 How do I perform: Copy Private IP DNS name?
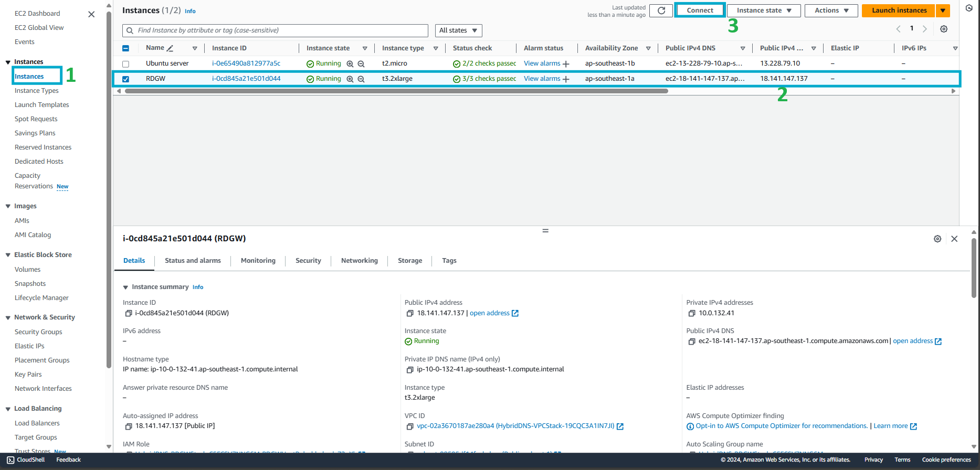pyautogui.click(x=410, y=370)
